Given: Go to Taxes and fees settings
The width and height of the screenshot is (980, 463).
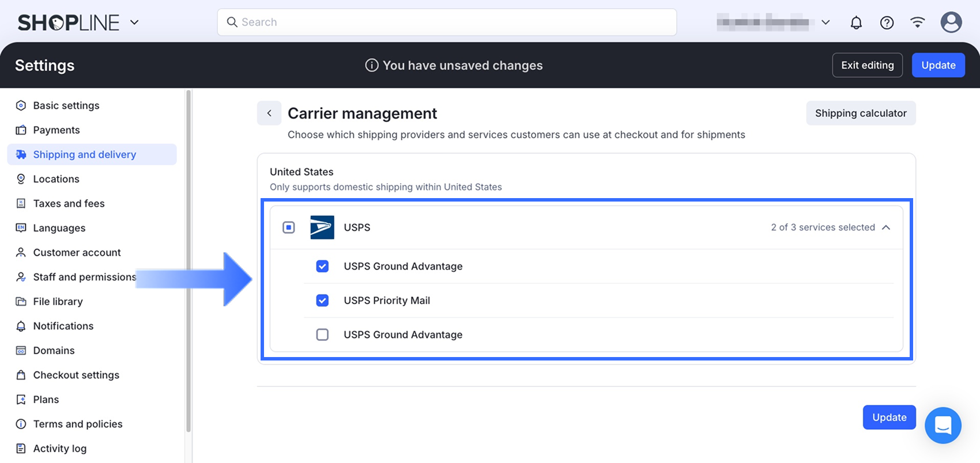Looking at the screenshot, I should pos(69,203).
